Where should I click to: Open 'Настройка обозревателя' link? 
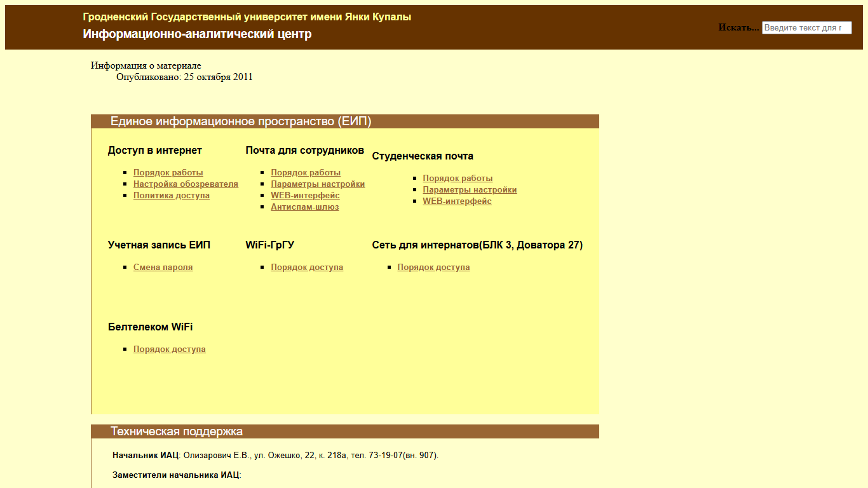click(x=186, y=184)
